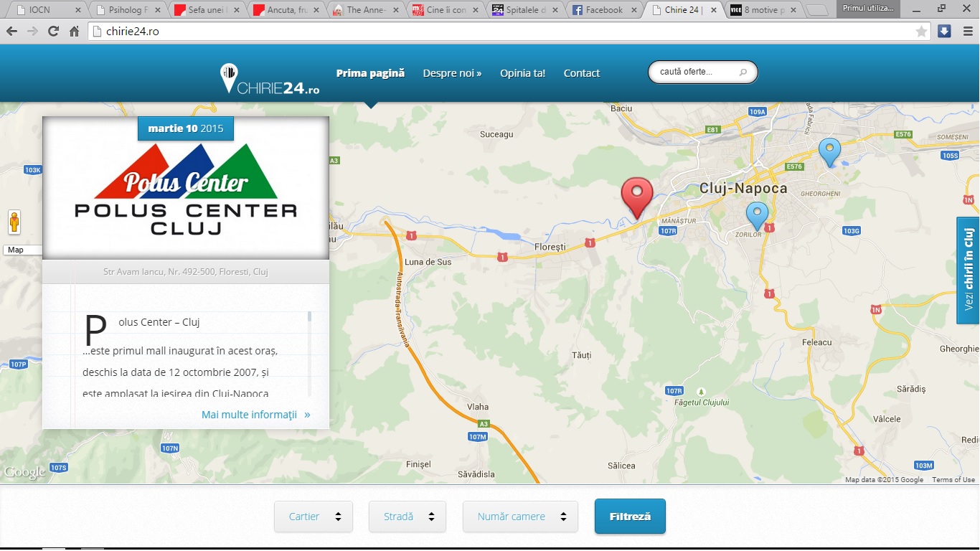980x551 pixels.
Task: Open the Opinia ta! page
Action: [x=522, y=73]
